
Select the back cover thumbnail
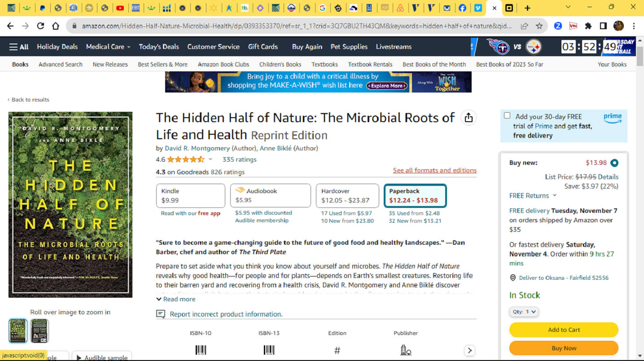[x=39, y=331]
